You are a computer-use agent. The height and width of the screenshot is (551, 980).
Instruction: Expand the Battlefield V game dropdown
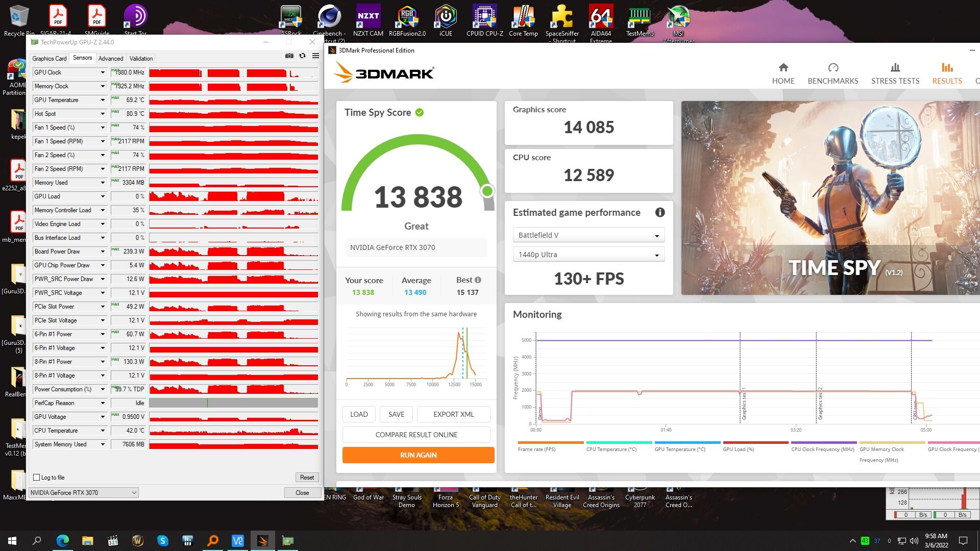click(589, 235)
